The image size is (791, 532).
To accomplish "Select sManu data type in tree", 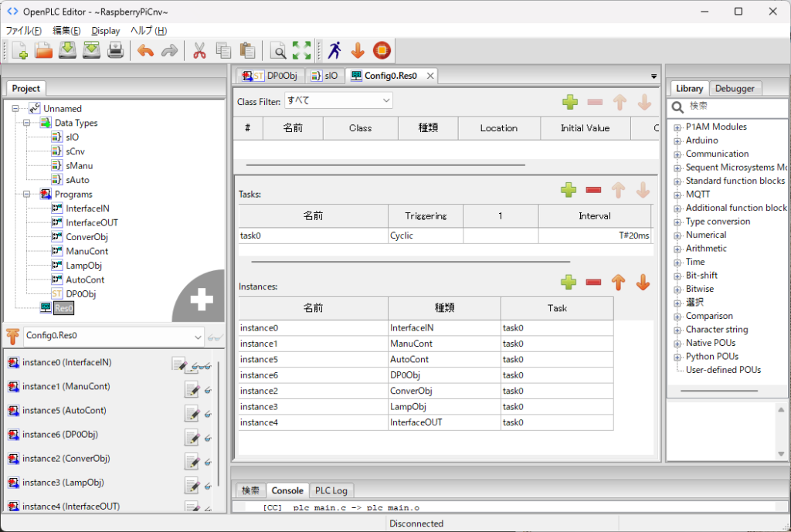I will tap(80, 165).
